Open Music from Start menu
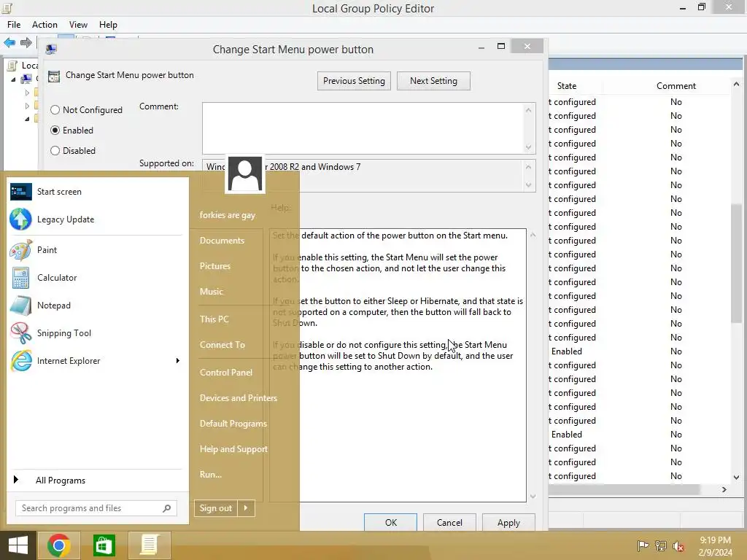747x560 pixels. click(211, 292)
